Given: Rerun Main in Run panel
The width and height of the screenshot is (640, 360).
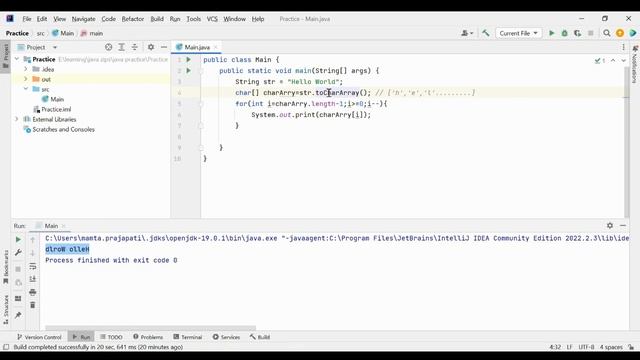Looking at the screenshot, I should pyautogui.click(x=18, y=240).
